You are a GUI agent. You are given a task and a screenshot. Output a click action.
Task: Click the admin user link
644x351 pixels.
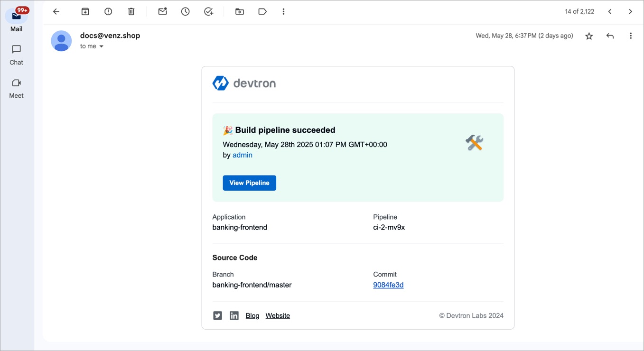coord(242,155)
